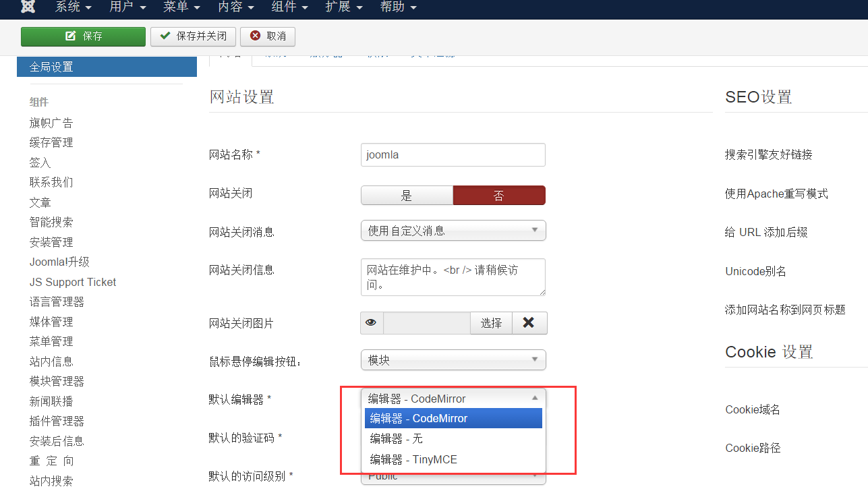Open 重定向 sidebar link

[52, 461]
